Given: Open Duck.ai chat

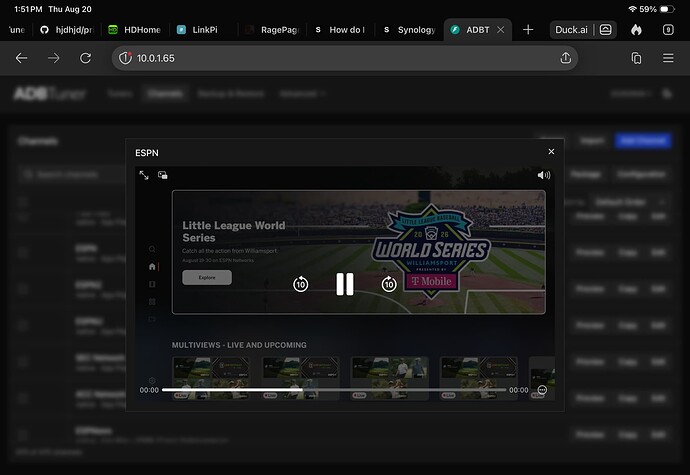Looking at the screenshot, I should coord(571,29).
